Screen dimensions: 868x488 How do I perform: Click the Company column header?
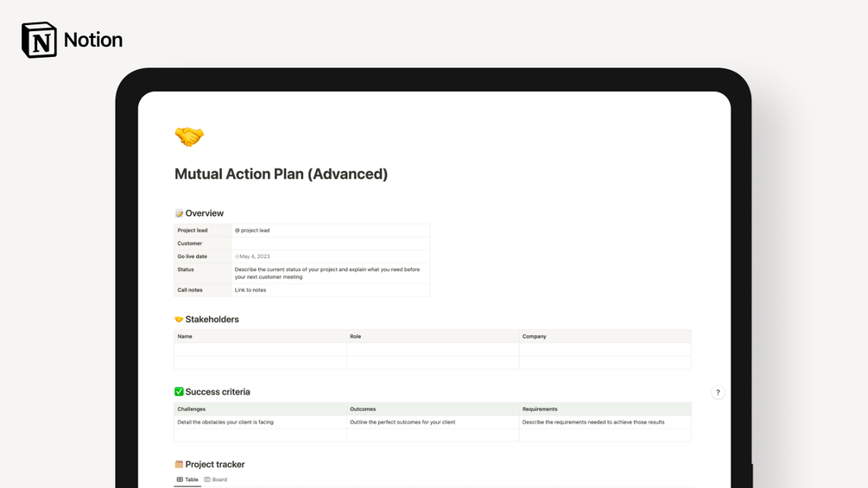tap(605, 336)
